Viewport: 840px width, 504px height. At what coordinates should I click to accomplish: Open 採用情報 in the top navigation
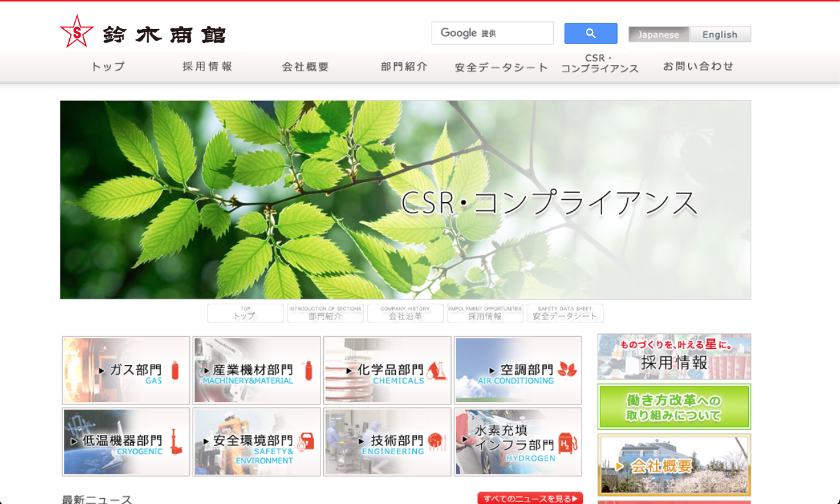click(207, 67)
